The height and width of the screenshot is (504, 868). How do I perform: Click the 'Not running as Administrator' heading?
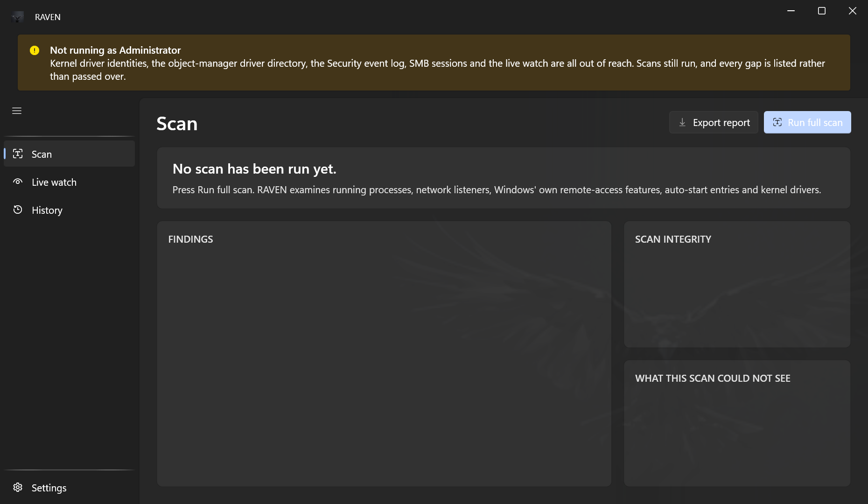pos(115,50)
